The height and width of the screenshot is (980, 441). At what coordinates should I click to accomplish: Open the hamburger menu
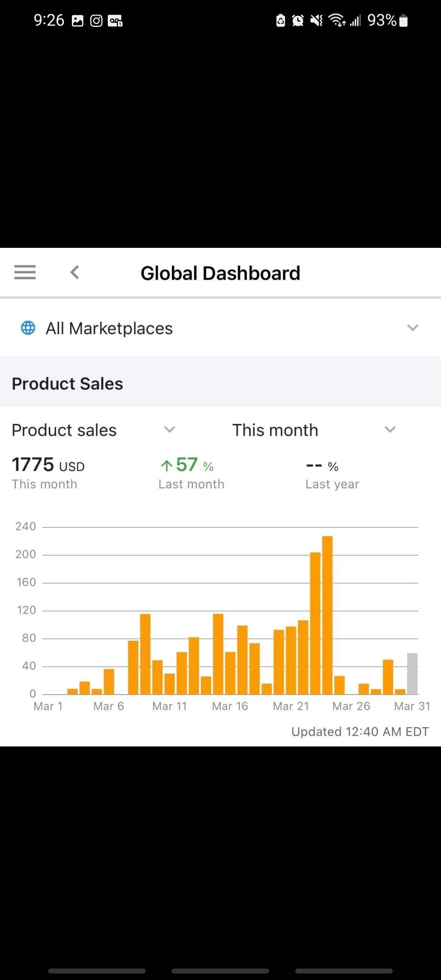[25, 272]
